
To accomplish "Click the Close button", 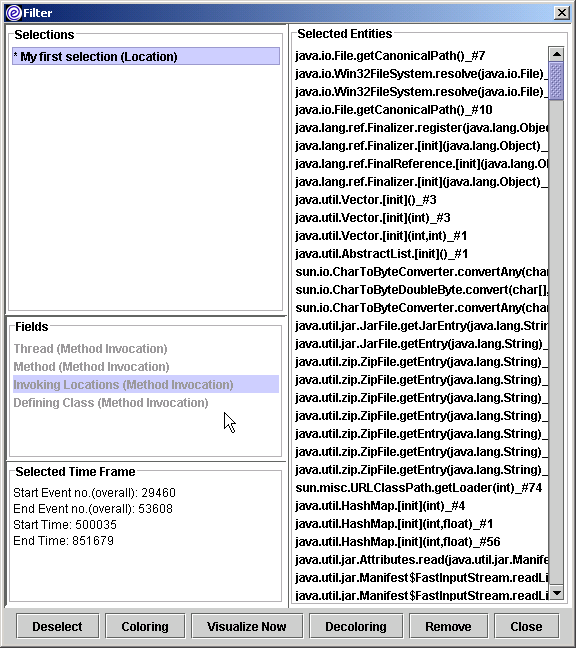I will [x=526, y=627].
